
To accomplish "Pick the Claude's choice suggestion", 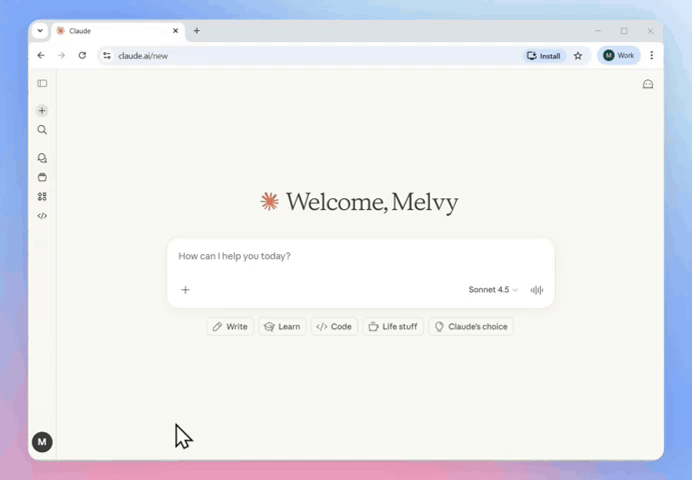I will 470,327.
